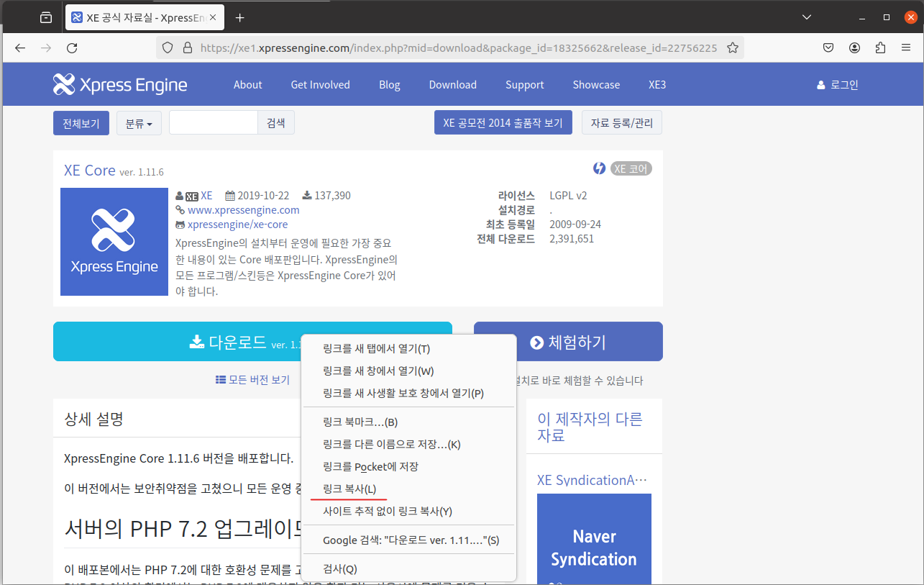Choose 링크 북마크…(B) in context menu
The image size is (924, 585).
(408, 422)
